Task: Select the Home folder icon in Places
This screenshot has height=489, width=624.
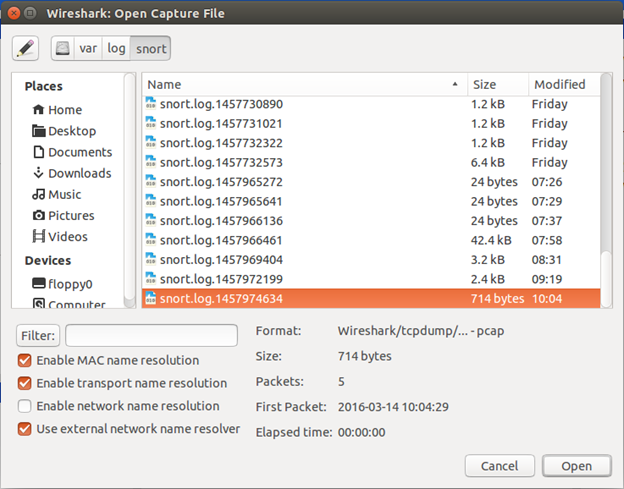Action: pos(39,110)
